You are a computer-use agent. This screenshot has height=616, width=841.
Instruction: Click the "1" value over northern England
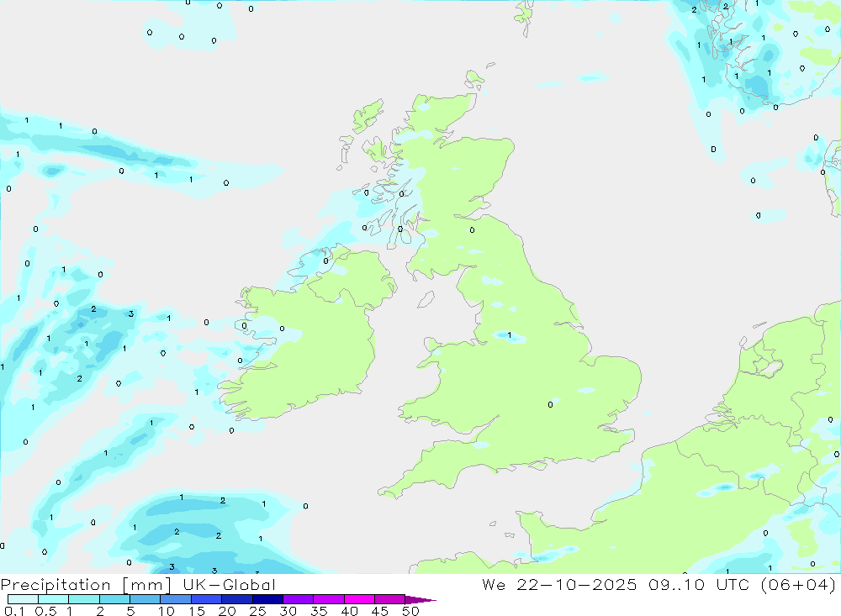510,335
